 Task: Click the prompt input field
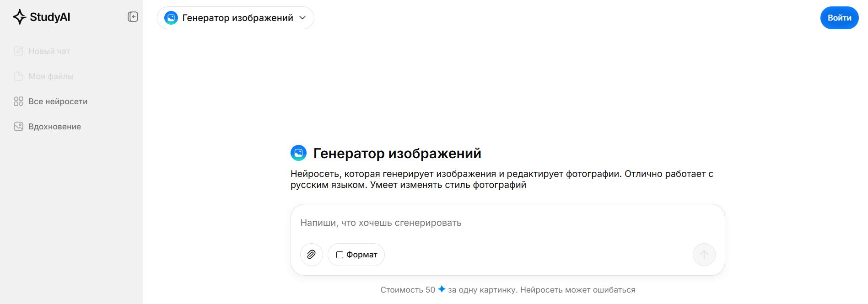click(458, 223)
